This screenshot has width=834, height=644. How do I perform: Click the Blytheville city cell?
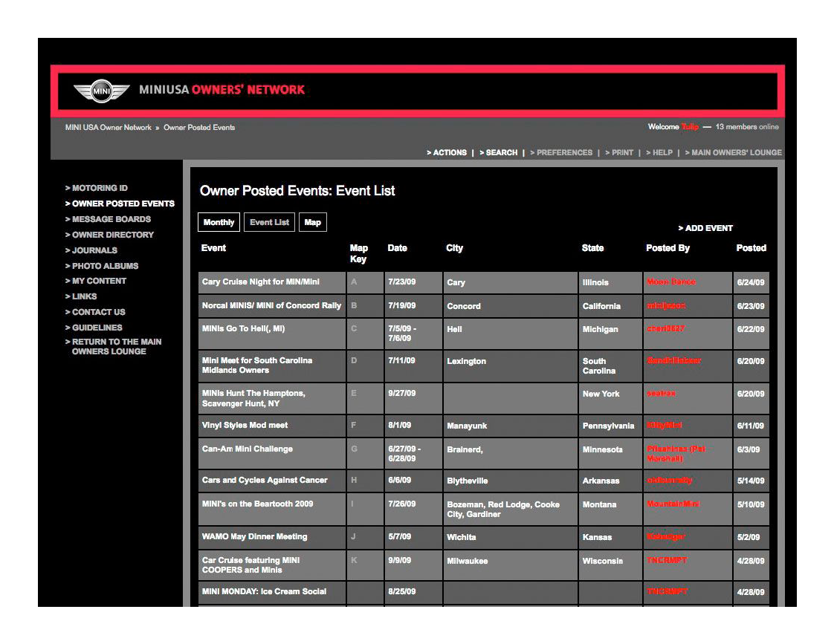(x=467, y=481)
